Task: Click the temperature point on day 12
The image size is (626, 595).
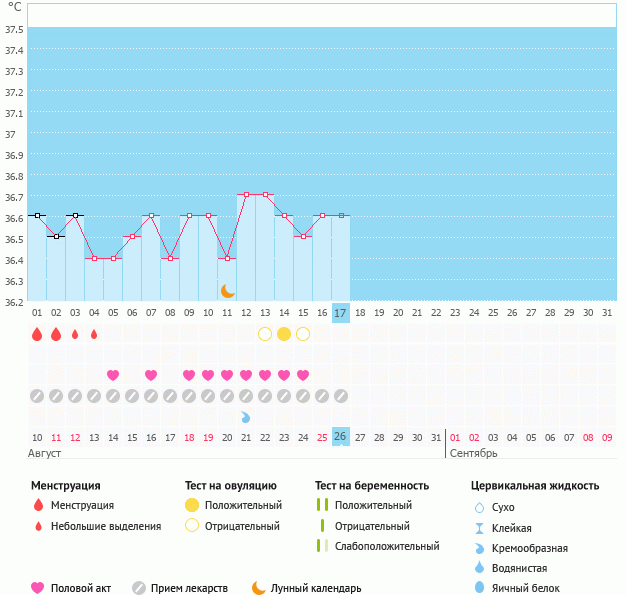Action: coord(246,194)
